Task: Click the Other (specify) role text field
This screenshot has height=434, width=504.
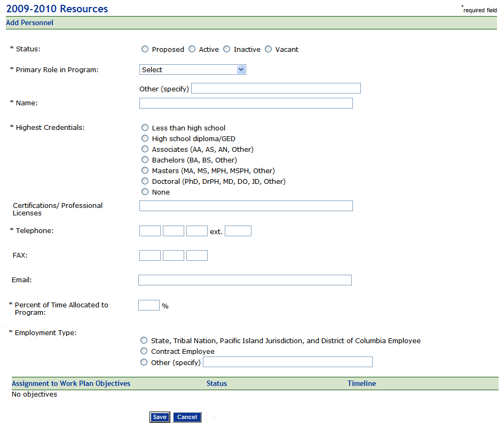Action: 276,88
